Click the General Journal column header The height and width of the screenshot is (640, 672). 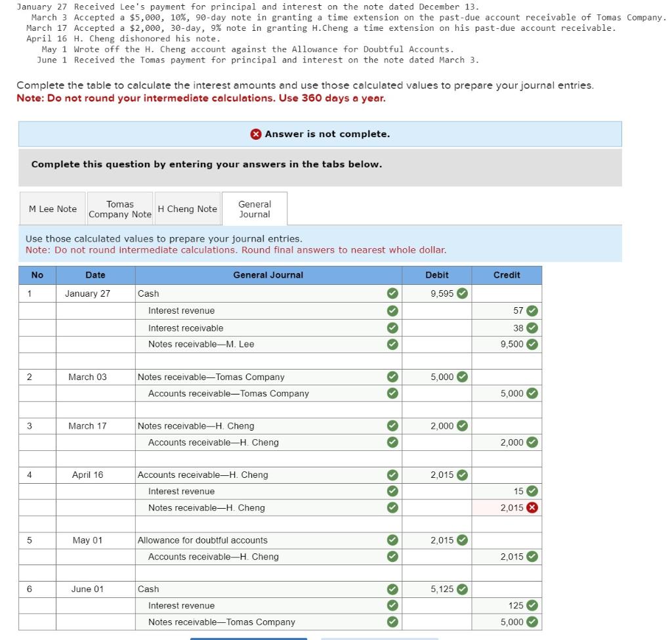point(268,275)
